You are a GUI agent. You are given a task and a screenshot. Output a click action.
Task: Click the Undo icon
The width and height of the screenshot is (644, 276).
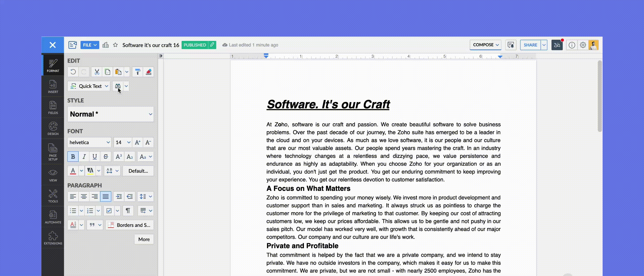click(73, 72)
